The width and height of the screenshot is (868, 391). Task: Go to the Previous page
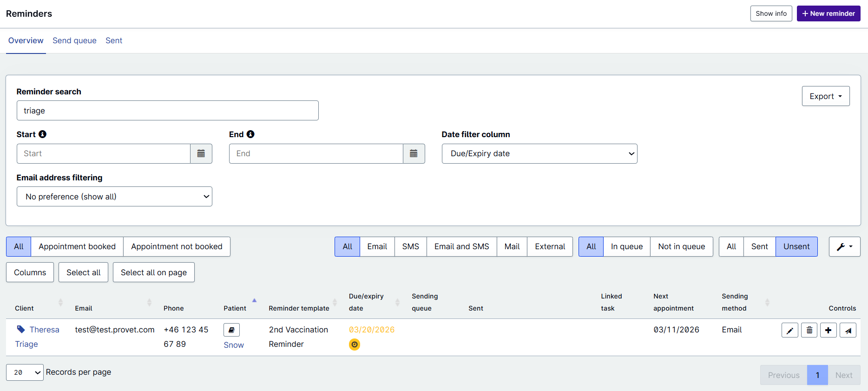click(x=784, y=375)
